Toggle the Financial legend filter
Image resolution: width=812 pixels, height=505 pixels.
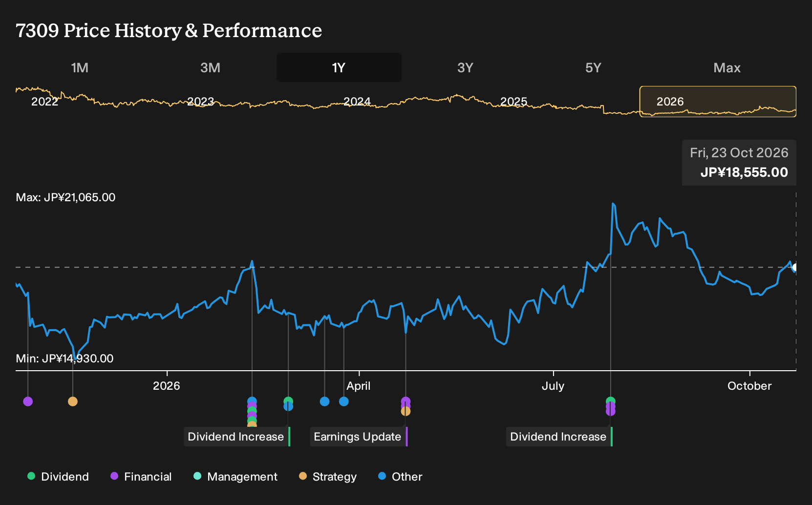click(x=141, y=477)
